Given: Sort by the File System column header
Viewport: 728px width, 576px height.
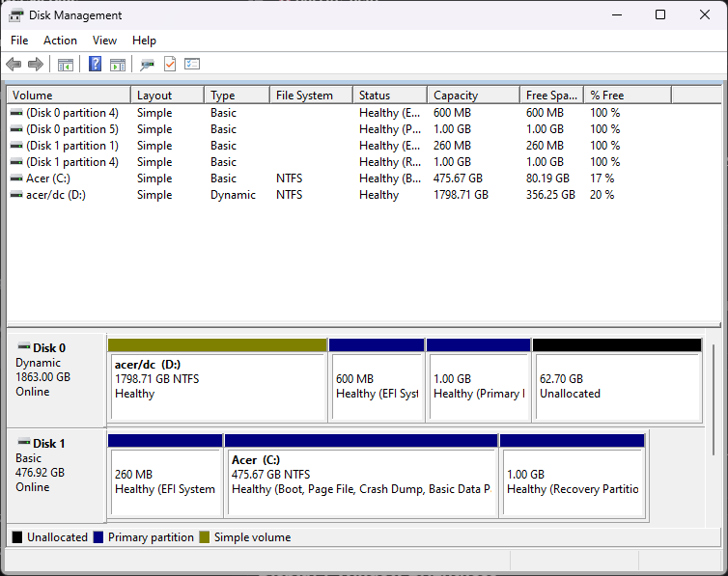Looking at the screenshot, I should 312,96.
